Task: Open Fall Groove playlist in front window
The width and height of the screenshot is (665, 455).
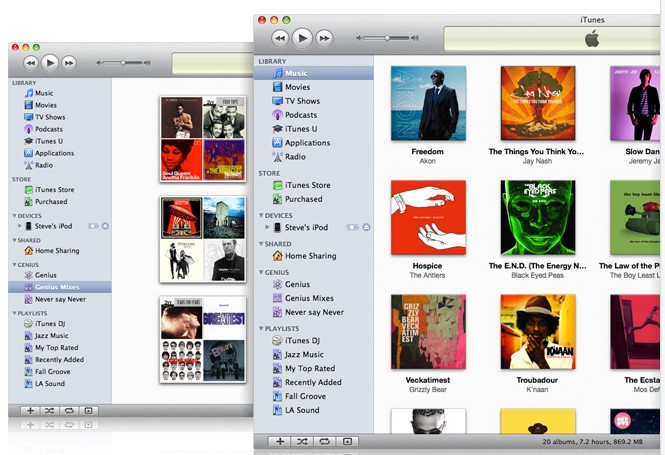Action: coord(314,396)
